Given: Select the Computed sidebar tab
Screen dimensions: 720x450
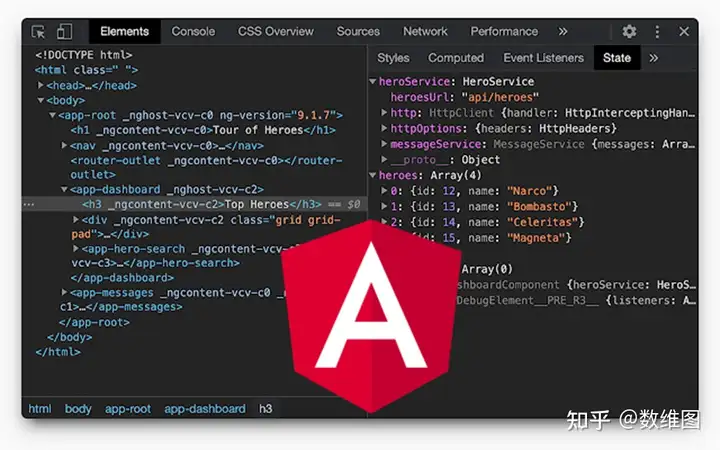Looking at the screenshot, I should pos(456,58).
